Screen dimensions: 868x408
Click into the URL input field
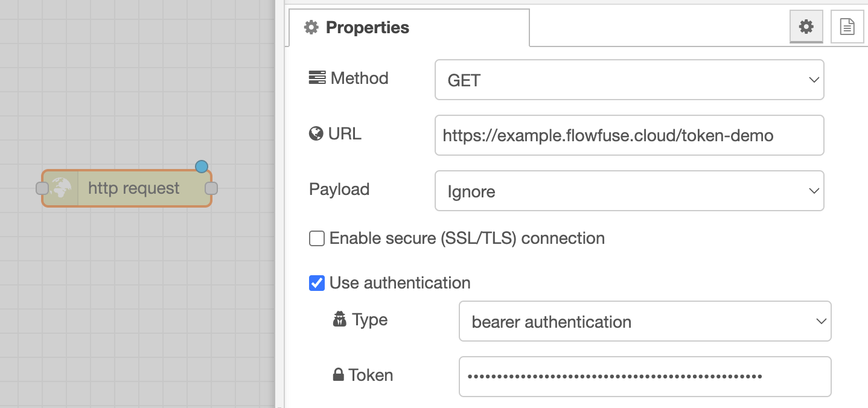click(x=630, y=135)
